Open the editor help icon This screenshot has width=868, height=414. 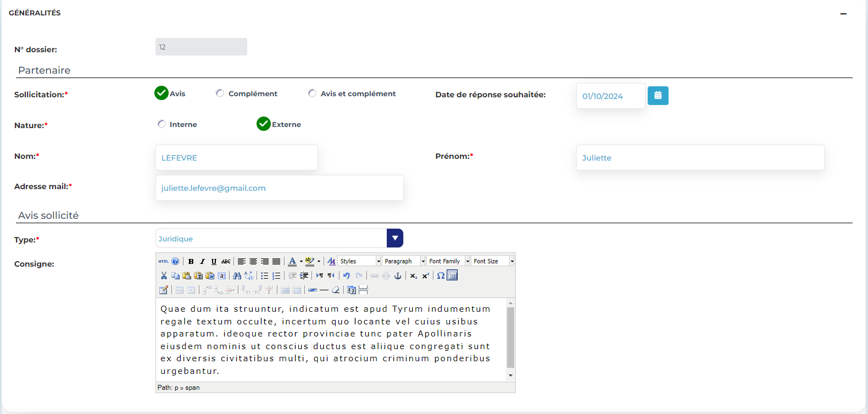[x=175, y=262]
